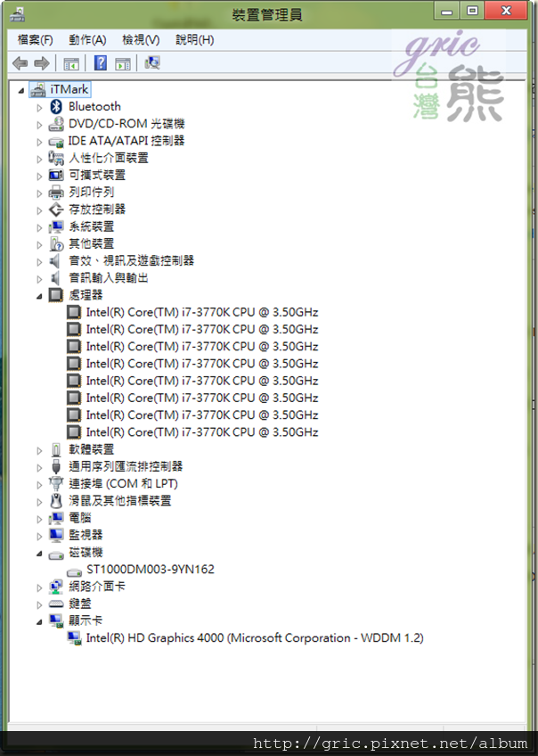This screenshot has width=538, height=756.
Task: Click the 人性化介面裝置 icon
Action: [56, 158]
